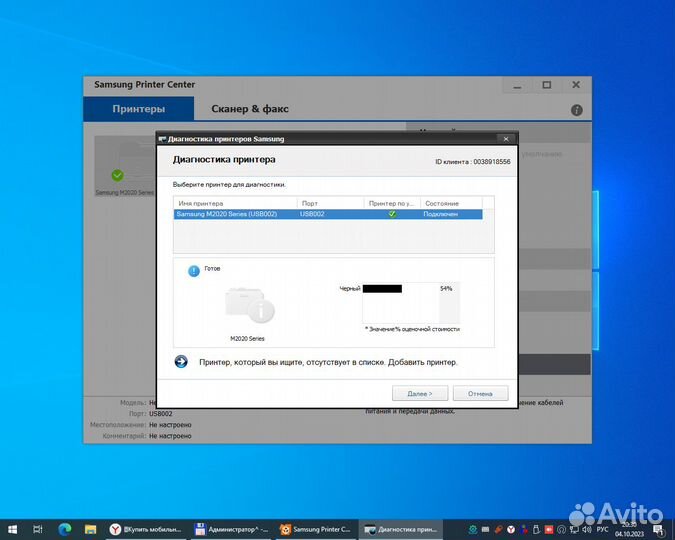Click the Принтер по умолчанию column header

pyautogui.click(x=392, y=203)
